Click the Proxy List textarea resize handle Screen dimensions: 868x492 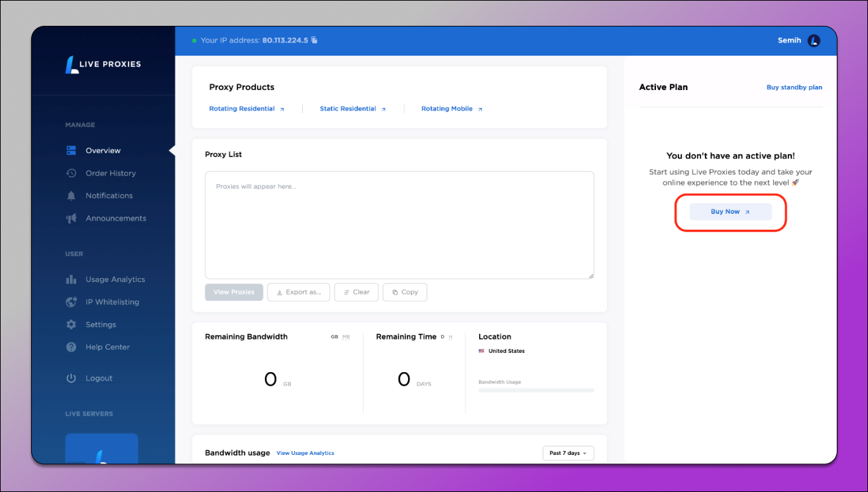pyautogui.click(x=591, y=275)
